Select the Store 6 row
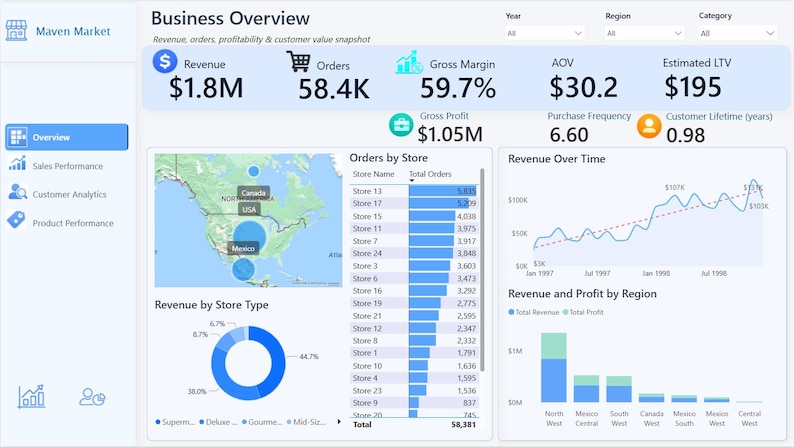This screenshot has width=794, height=447. click(414, 278)
